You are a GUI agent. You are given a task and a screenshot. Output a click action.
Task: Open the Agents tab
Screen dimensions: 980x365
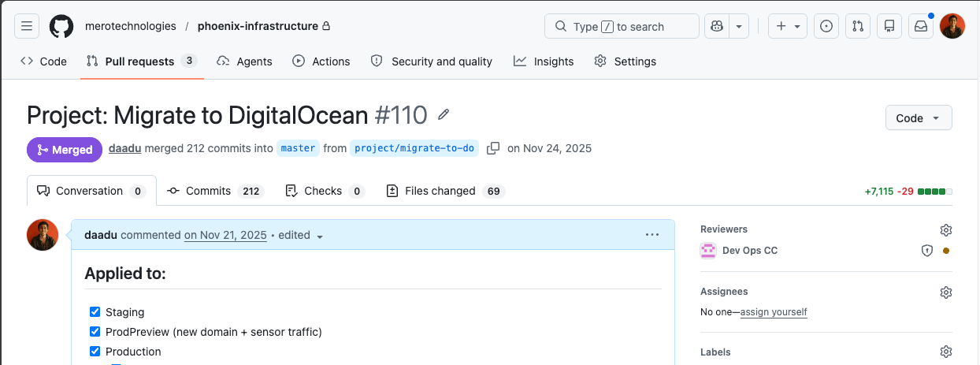[244, 61]
